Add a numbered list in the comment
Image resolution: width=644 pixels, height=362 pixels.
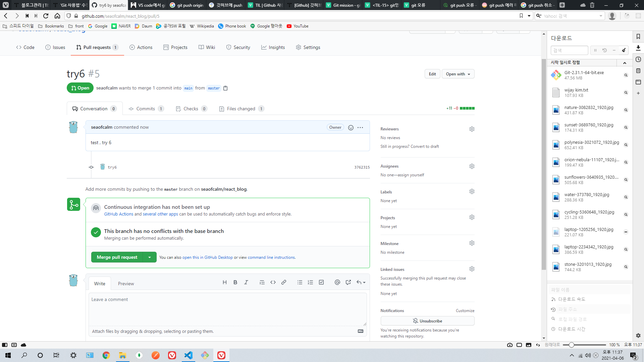click(x=311, y=282)
